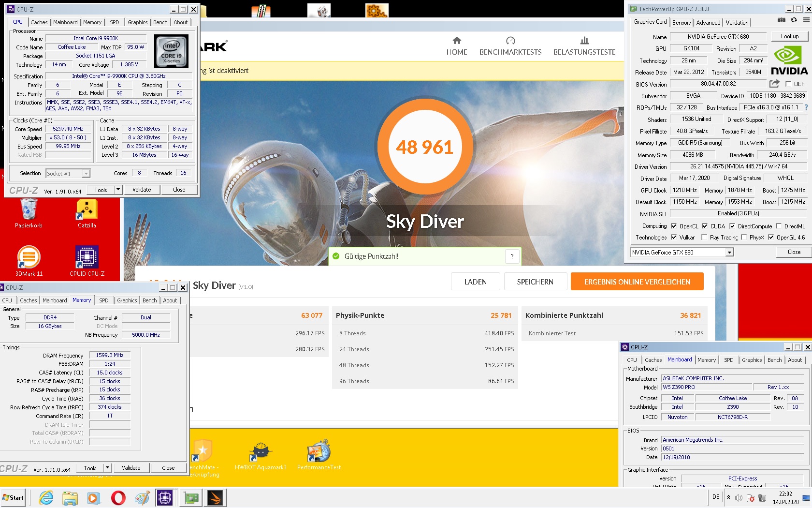Screen dimensions: 812x508
Task: Open the Advanced tab in GPU-Z
Action: click(x=709, y=23)
